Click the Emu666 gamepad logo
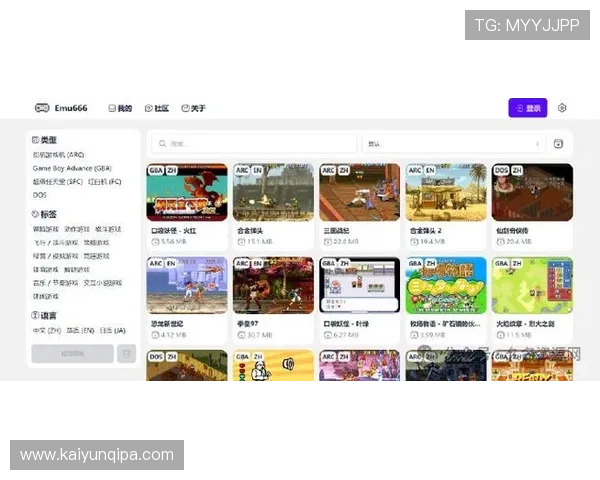600x480 pixels. pyautogui.click(x=42, y=108)
